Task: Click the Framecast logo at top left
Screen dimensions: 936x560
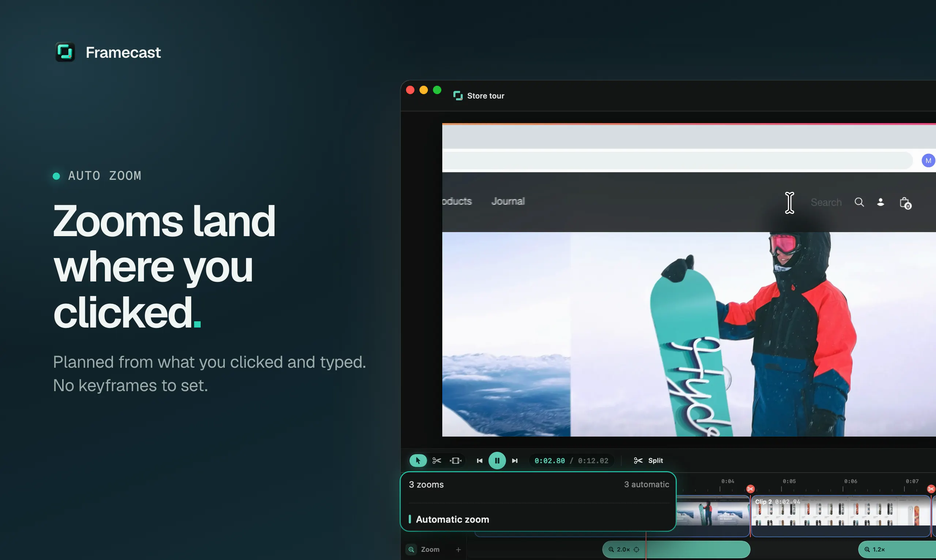Action: [65, 52]
